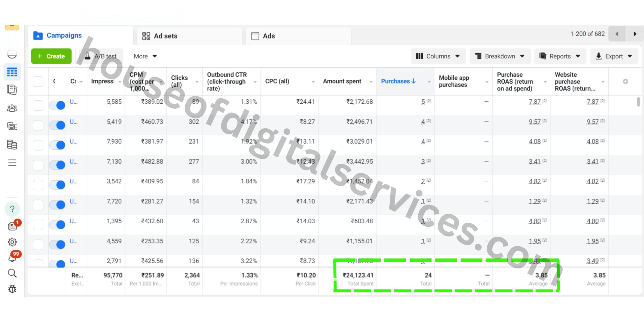This screenshot has width=644, height=322.
Task: Open the Audiences people icon
Action: click(x=12, y=108)
